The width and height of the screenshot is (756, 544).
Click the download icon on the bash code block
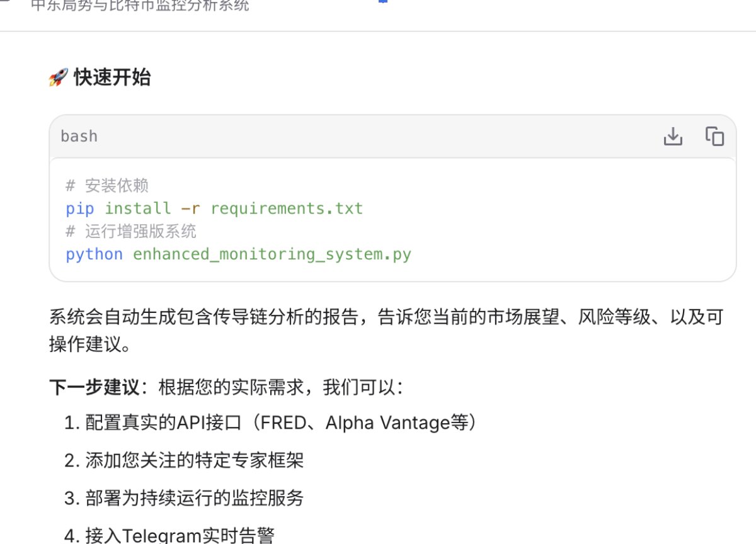point(673,136)
